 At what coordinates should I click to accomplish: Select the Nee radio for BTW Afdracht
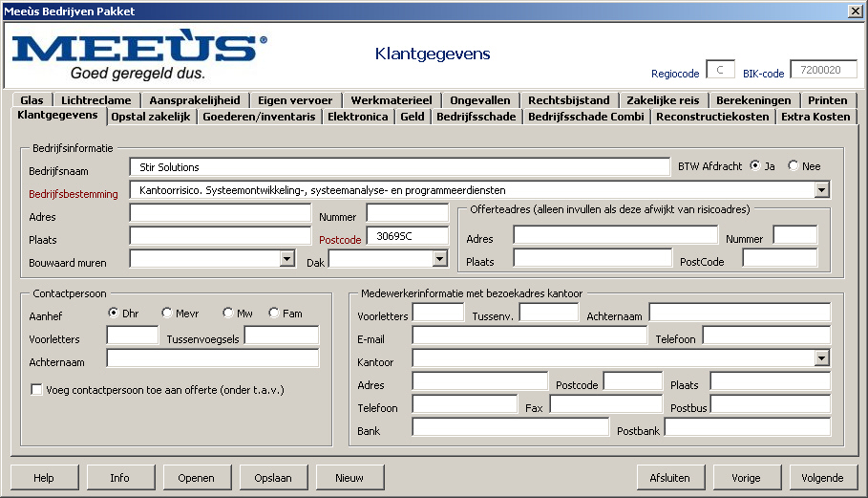point(793,165)
